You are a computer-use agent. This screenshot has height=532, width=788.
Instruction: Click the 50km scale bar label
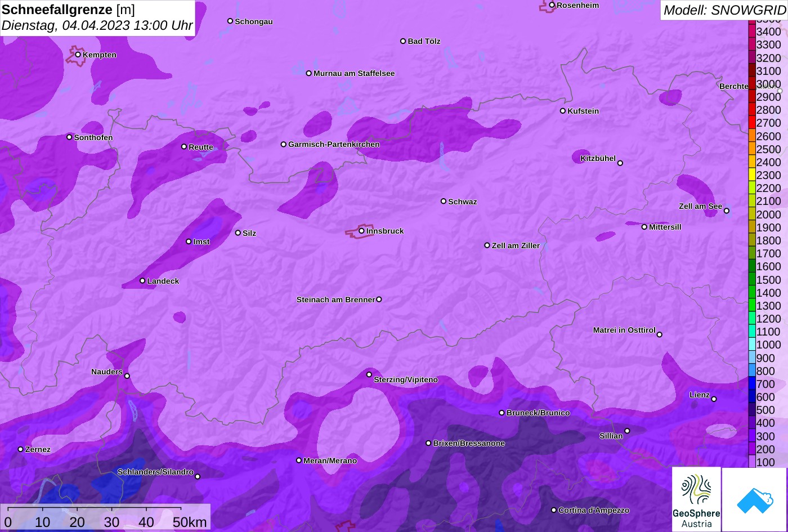tap(190, 522)
